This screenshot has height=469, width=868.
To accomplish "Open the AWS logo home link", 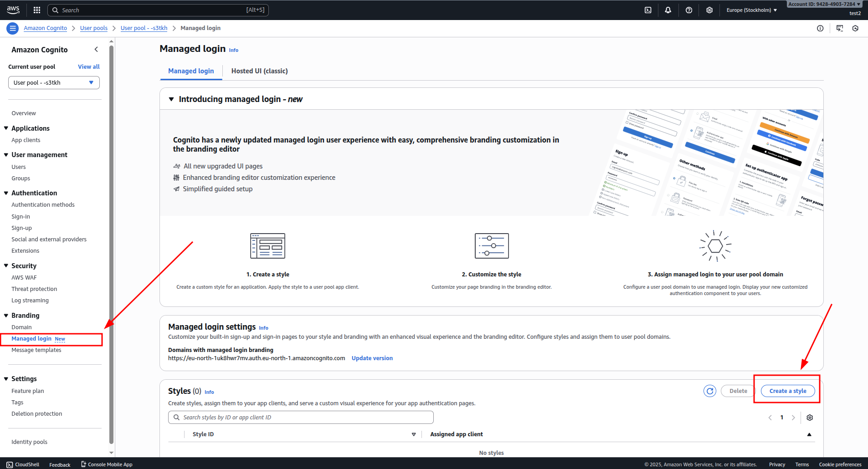I will click(x=13, y=10).
